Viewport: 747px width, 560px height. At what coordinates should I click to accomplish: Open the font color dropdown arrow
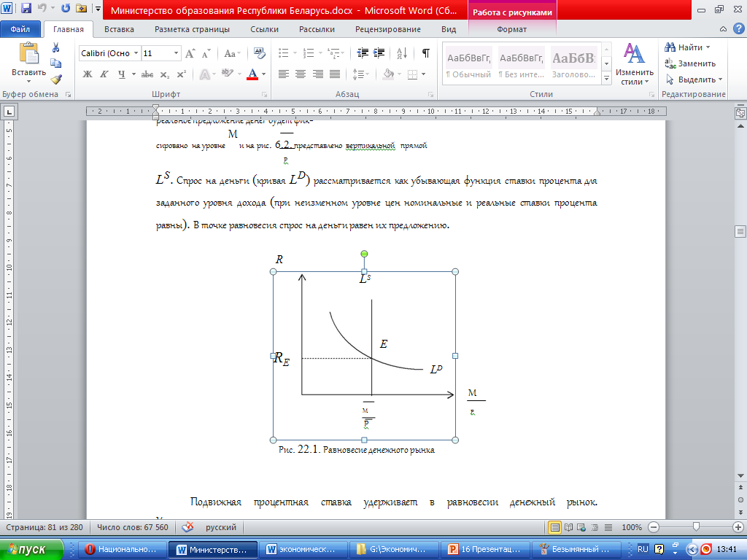tap(264, 74)
